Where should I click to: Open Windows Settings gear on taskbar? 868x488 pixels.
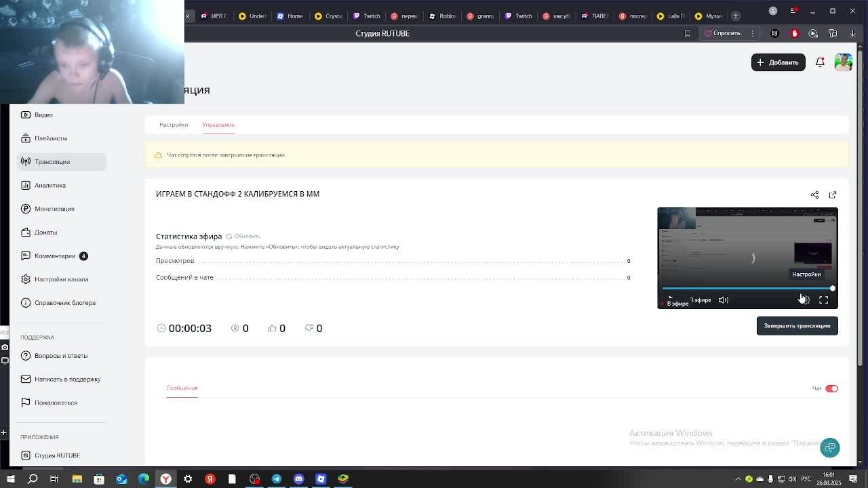coord(188,479)
